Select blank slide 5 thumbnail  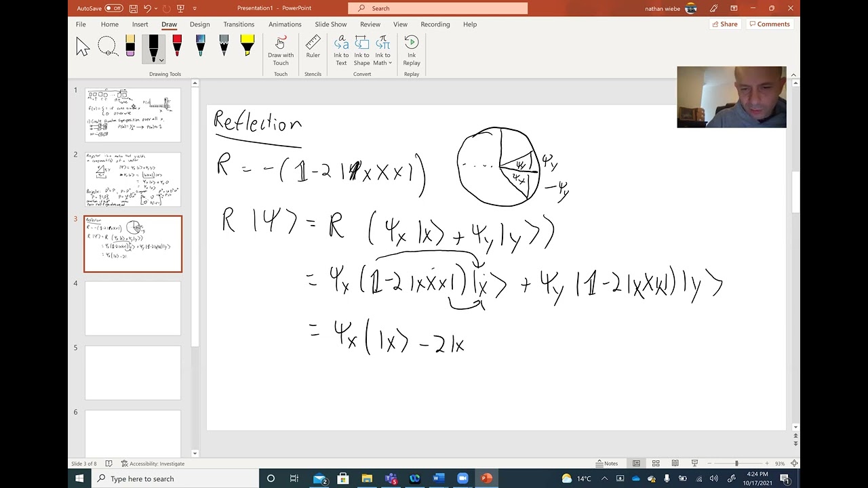(x=133, y=373)
